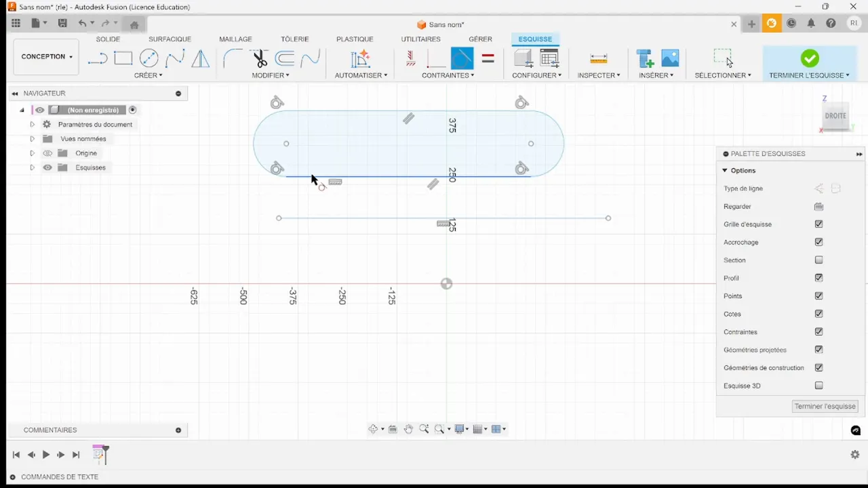Select the Spline sketch tool

pos(175,59)
